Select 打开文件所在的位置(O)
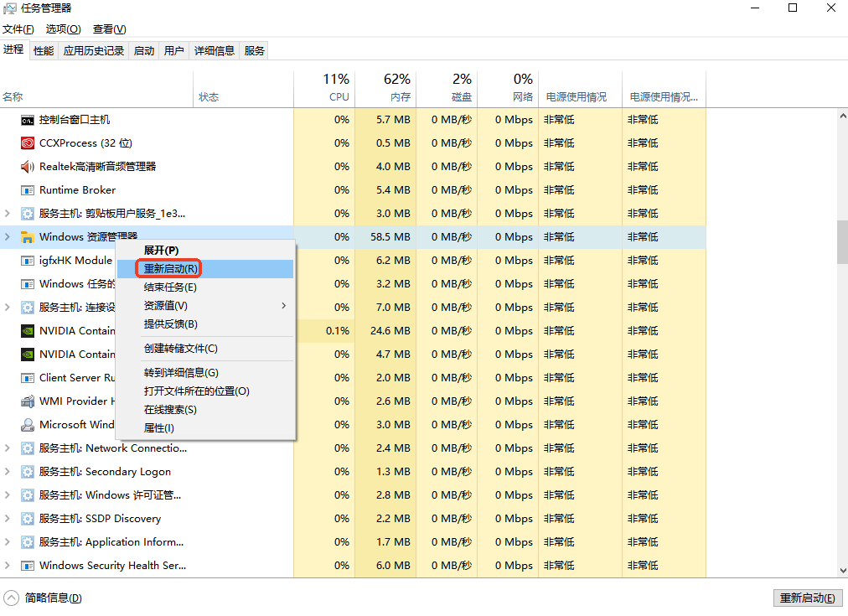This screenshot has height=616, width=848. pyautogui.click(x=205, y=391)
